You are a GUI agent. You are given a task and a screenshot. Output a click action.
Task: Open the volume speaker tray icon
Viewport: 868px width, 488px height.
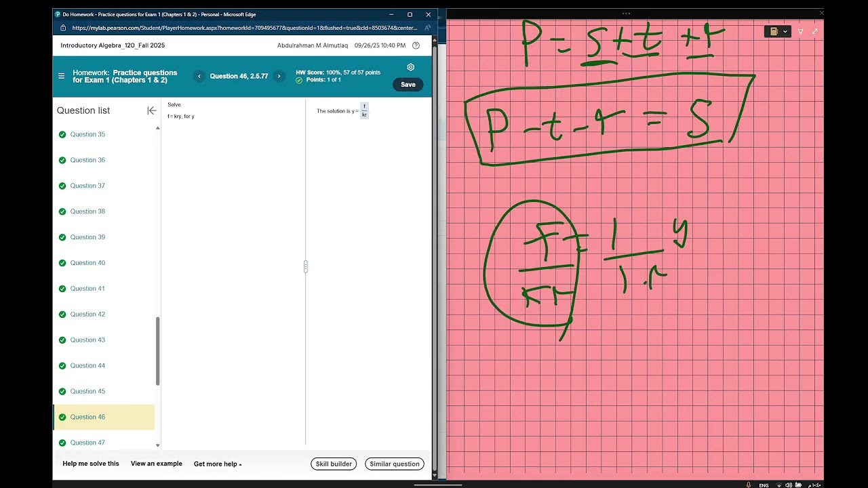789,485
